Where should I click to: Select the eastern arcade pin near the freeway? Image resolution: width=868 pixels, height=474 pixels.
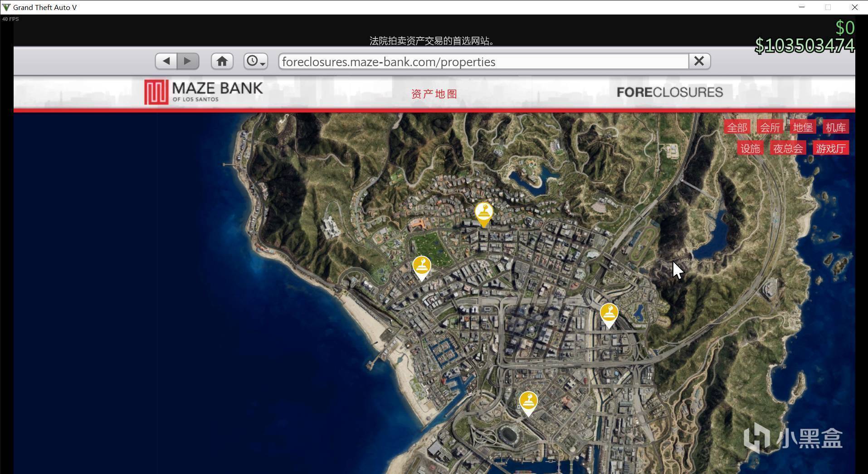(x=609, y=315)
